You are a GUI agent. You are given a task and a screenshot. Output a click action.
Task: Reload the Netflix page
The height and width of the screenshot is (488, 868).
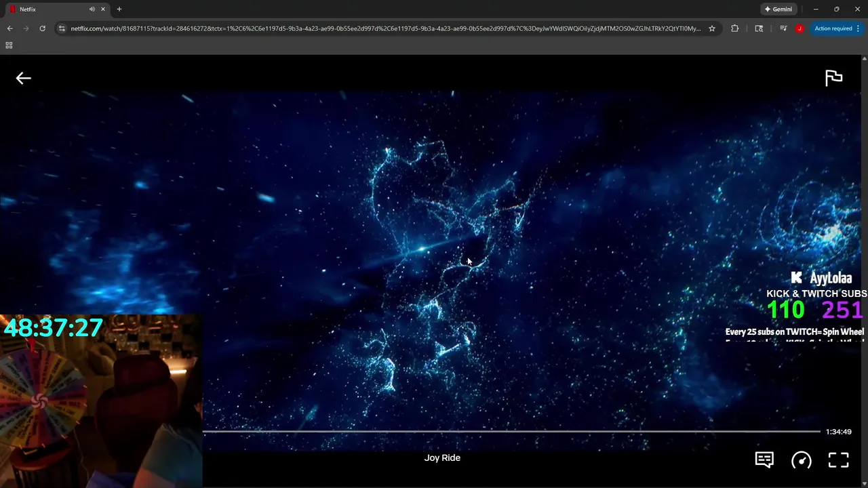click(x=42, y=28)
